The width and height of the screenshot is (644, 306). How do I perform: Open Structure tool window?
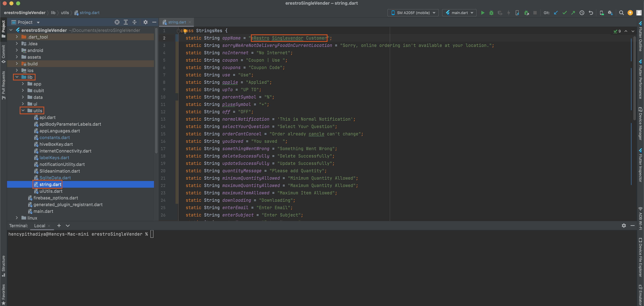(4, 266)
